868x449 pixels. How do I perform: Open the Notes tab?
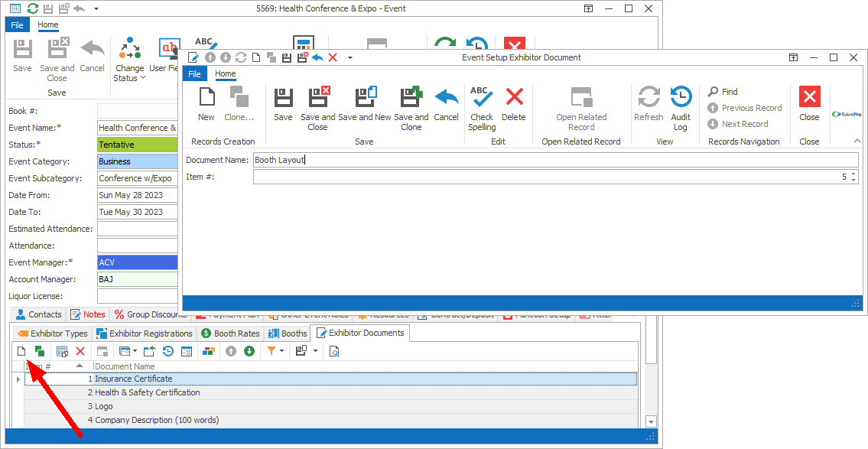88,314
